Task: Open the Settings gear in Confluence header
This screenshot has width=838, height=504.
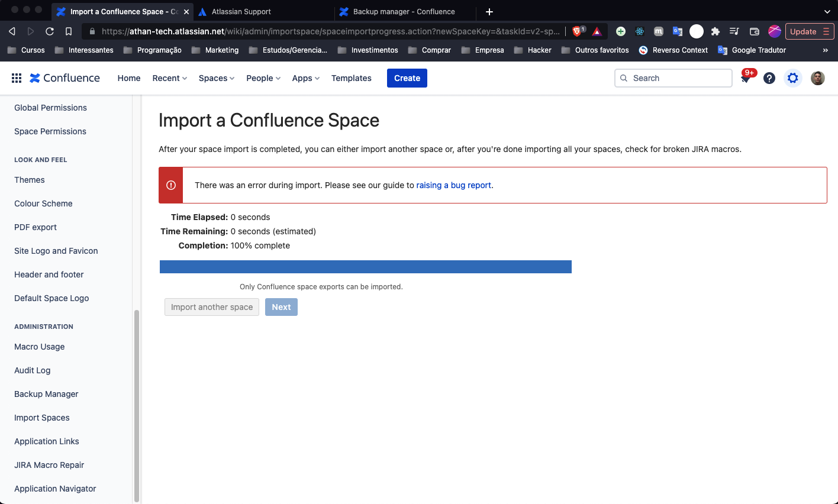Action: pyautogui.click(x=793, y=78)
